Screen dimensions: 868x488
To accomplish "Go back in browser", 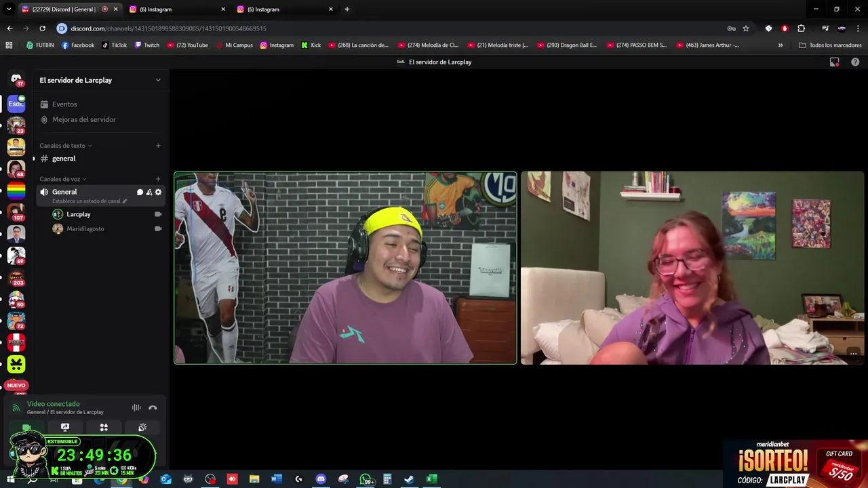I will [x=9, y=28].
